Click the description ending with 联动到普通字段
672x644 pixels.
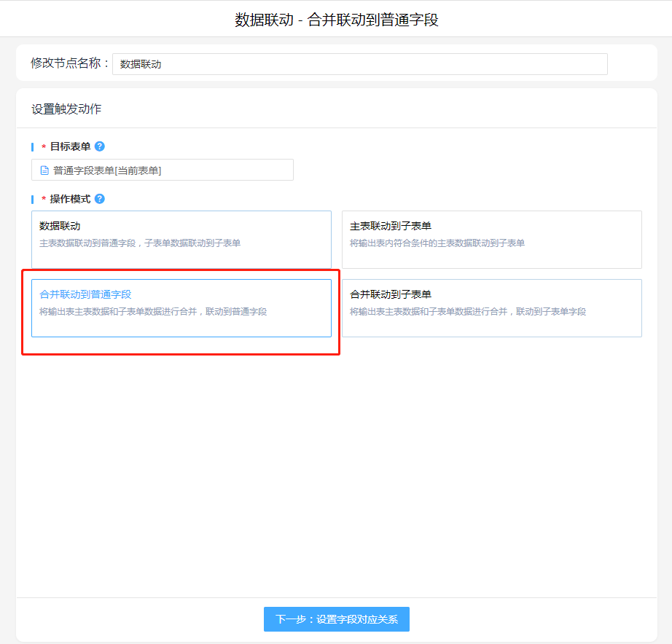click(x=153, y=311)
